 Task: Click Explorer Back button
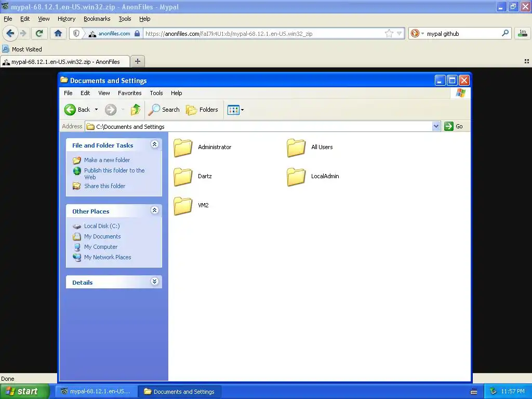(77, 110)
